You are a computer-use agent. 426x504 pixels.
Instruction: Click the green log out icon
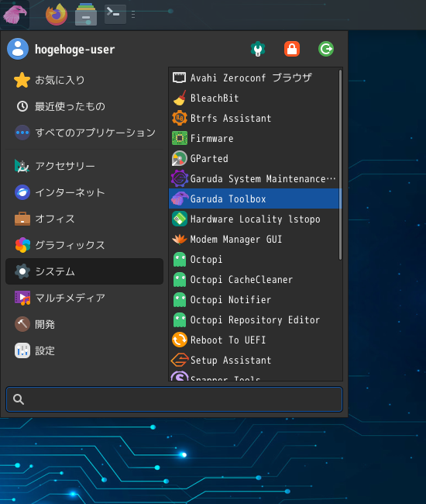pos(326,49)
